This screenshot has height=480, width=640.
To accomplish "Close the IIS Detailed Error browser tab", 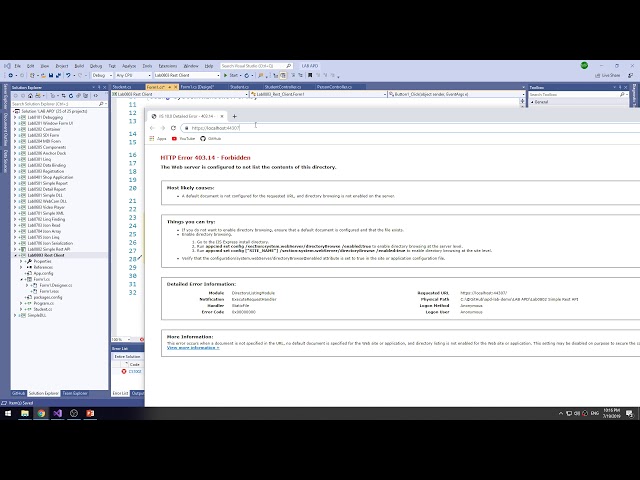I will tap(222, 116).
